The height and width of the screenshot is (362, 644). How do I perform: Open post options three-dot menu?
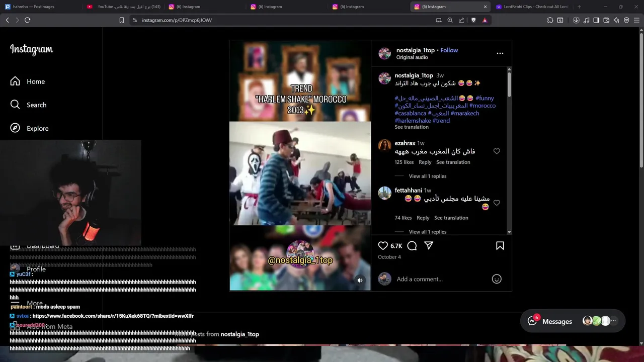500,53
